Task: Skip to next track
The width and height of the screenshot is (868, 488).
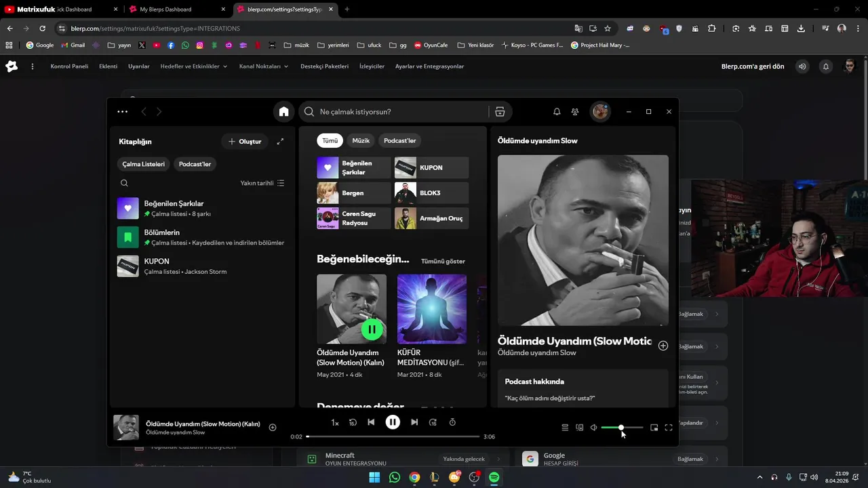Action: coord(414,422)
